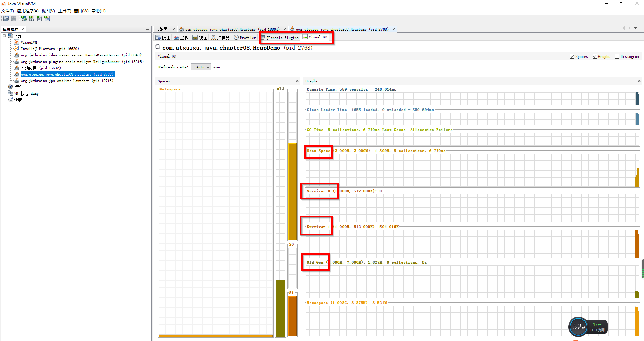Switch to the 监视 tab
Image resolution: width=644 pixels, height=341 pixels.
pos(181,38)
